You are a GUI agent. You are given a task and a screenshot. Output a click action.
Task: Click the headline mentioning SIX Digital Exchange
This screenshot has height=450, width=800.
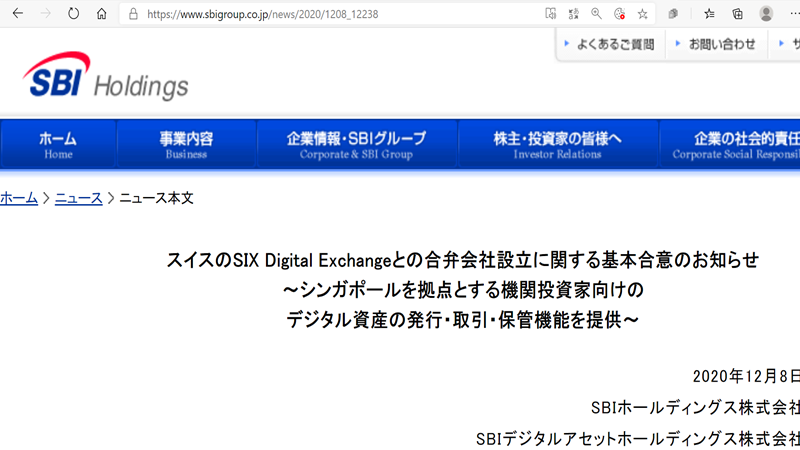tap(463, 260)
